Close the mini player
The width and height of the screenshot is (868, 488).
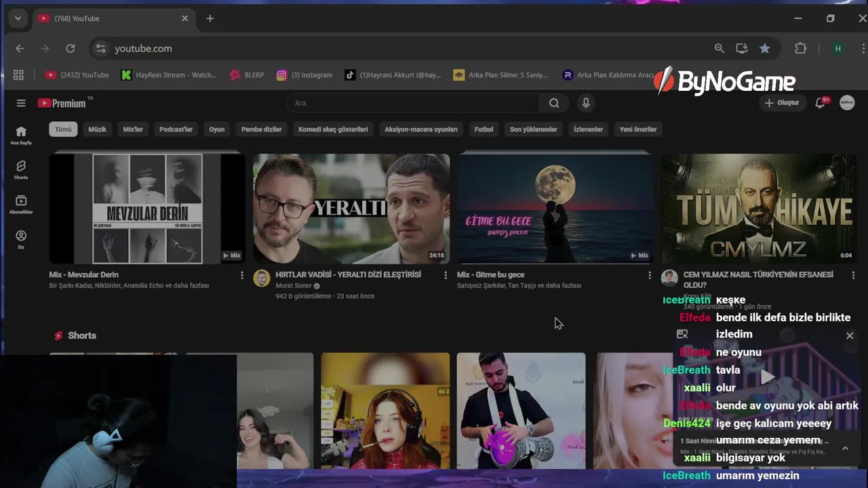coord(850,335)
